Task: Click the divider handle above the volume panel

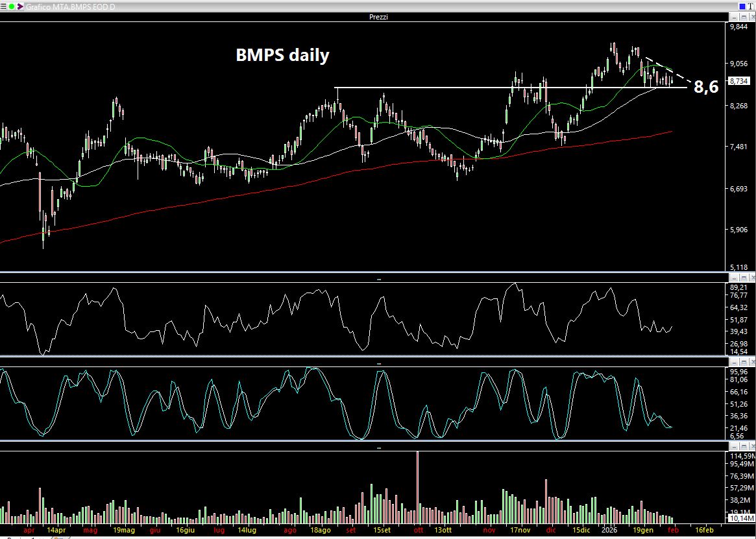Action: click(378, 448)
